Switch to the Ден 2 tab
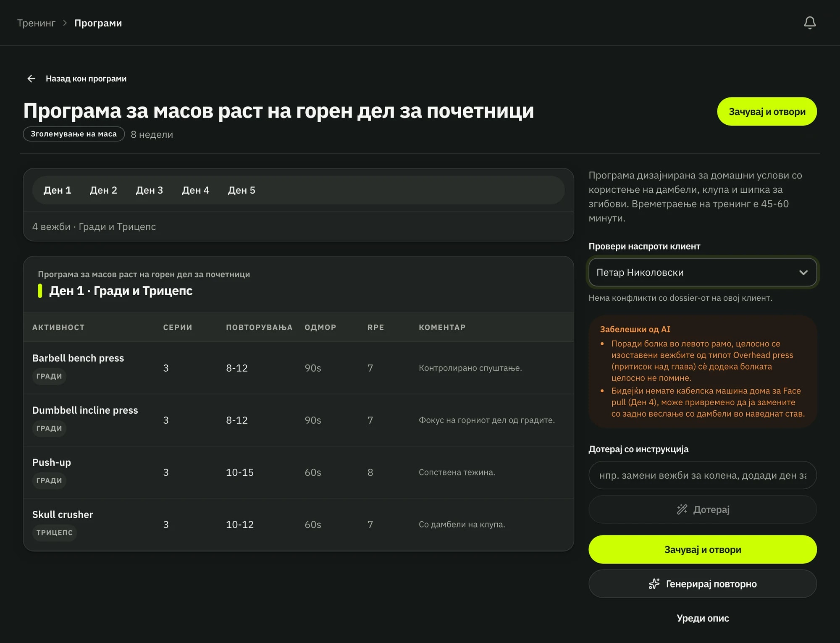Screen dimensions: 840x643 pos(103,190)
